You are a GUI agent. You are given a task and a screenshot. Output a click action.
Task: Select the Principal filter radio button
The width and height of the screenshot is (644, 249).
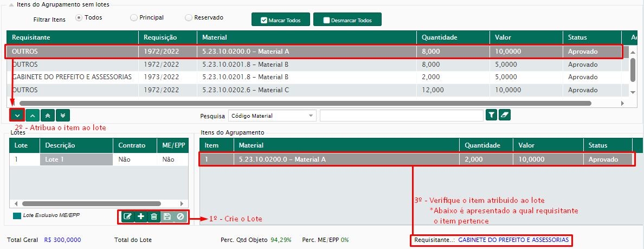[x=134, y=18]
